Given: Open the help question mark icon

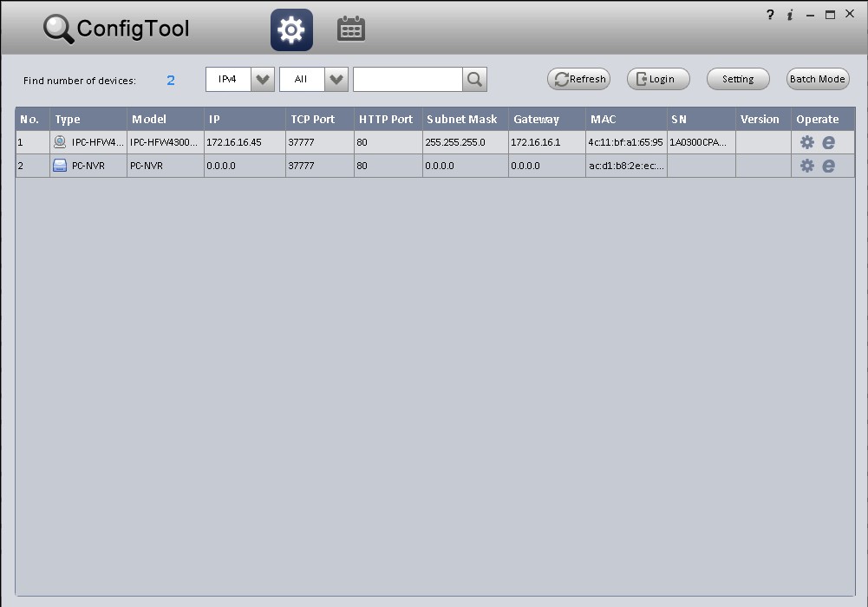Looking at the screenshot, I should (770, 15).
